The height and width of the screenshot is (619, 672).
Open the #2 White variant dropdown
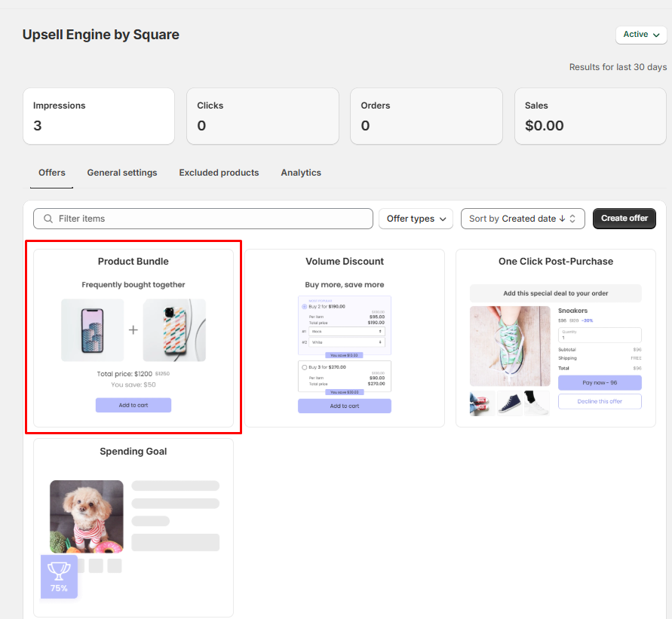click(347, 342)
